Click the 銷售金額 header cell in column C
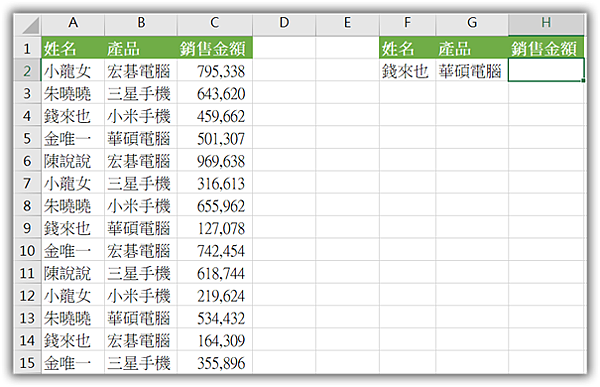 215,48
